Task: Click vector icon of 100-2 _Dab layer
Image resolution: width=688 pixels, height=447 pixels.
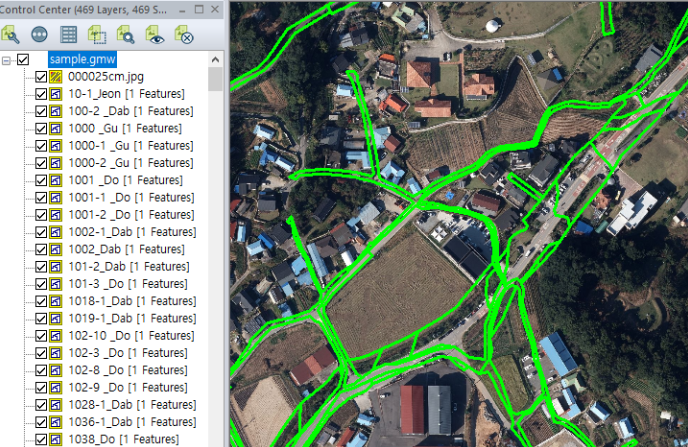Action: pyautogui.click(x=56, y=111)
